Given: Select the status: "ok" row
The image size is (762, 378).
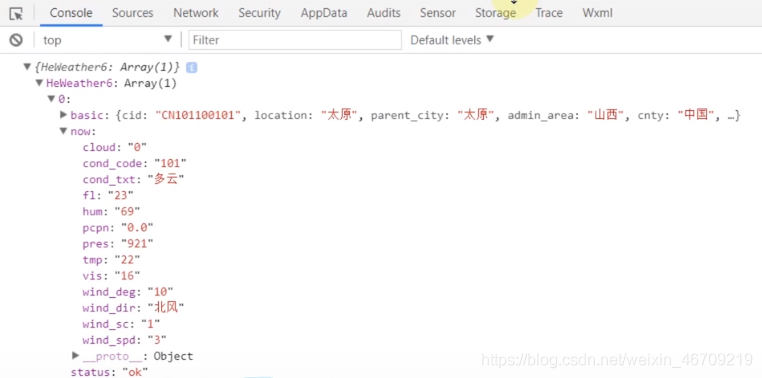Looking at the screenshot, I should 109,372.
